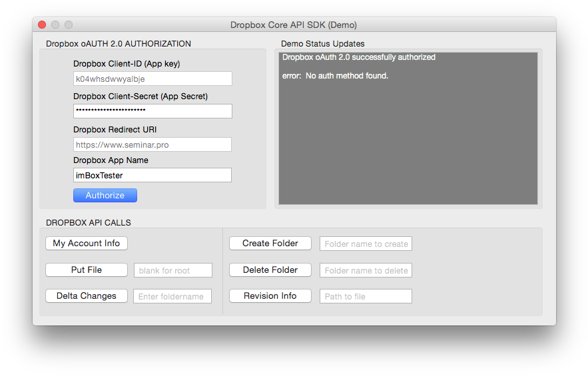Select the Dropbox Redirect URI field
The width and height of the screenshot is (588, 374).
152,144
